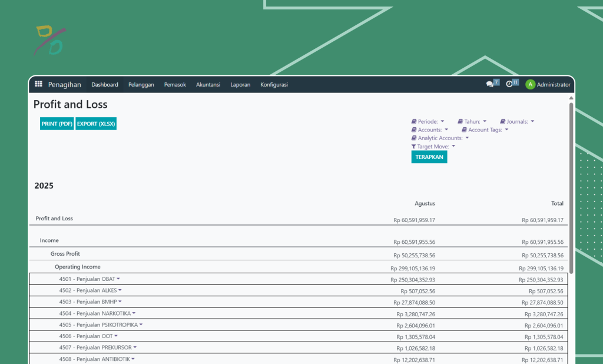Image resolution: width=603 pixels, height=364 pixels.
Task: Click the EXPORT (XLSX) button
Action: 96,124
